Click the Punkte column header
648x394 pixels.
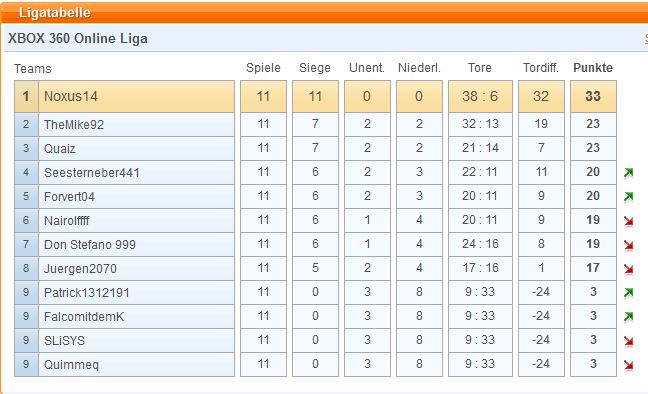click(593, 67)
